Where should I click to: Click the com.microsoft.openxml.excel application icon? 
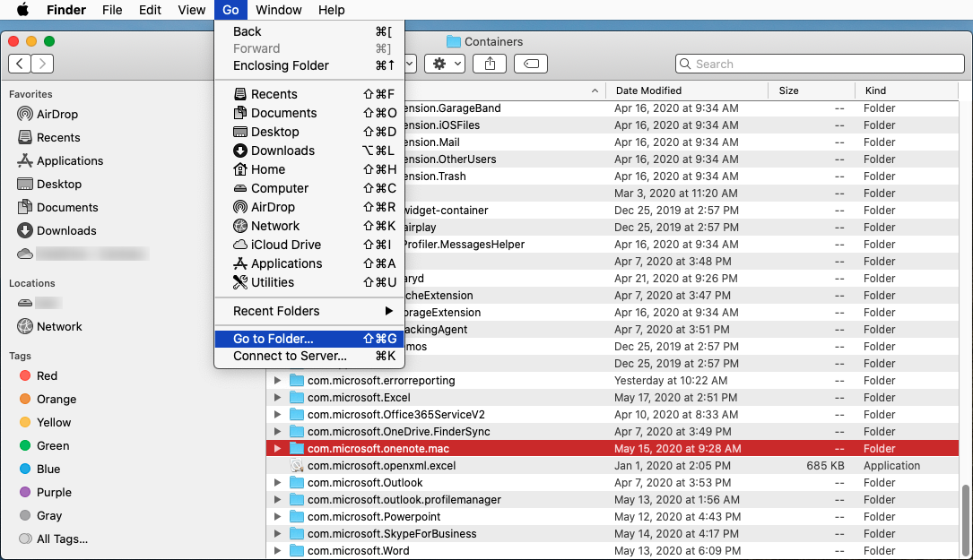(x=297, y=466)
